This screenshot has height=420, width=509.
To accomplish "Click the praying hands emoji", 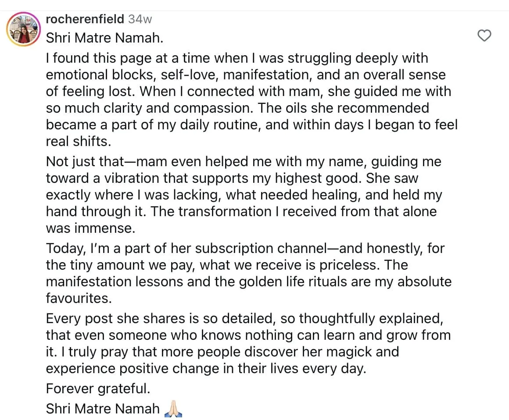I will click(x=173, y=409).
